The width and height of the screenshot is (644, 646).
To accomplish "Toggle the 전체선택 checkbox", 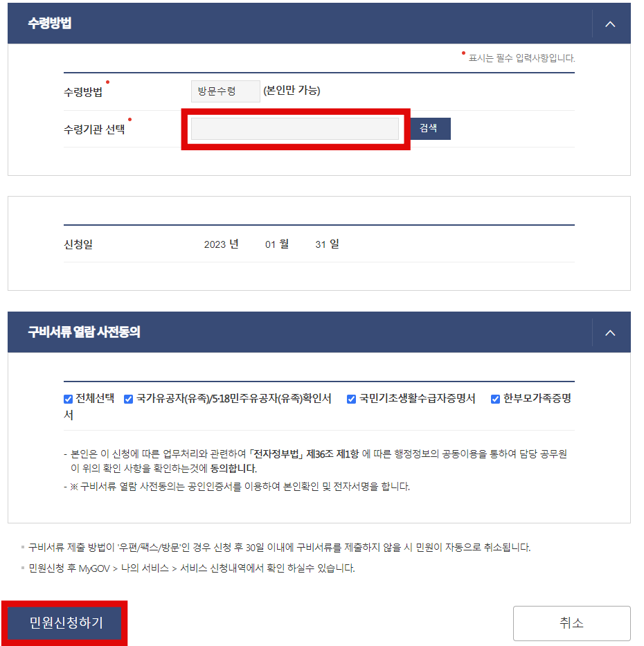I will coord(69,399).
